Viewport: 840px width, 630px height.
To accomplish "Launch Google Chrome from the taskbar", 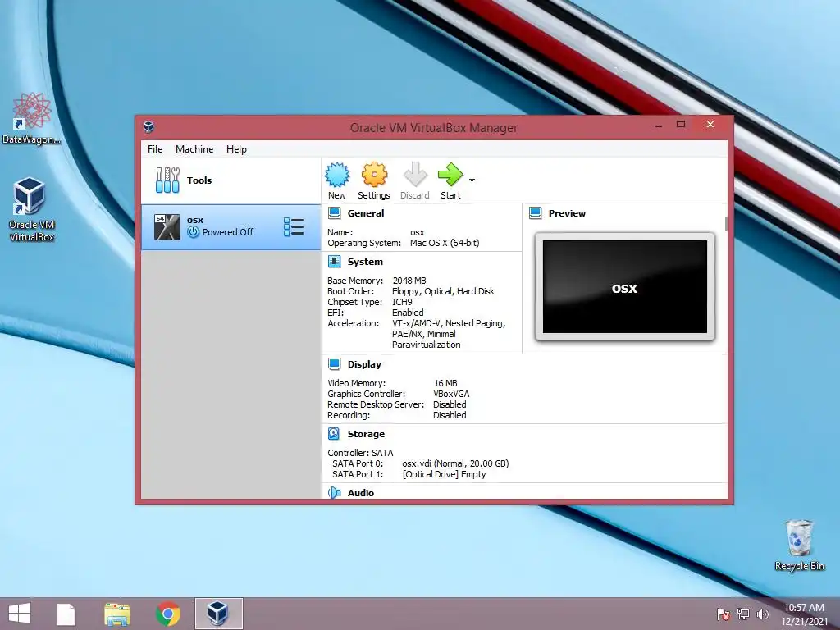I will coord(167,614).
